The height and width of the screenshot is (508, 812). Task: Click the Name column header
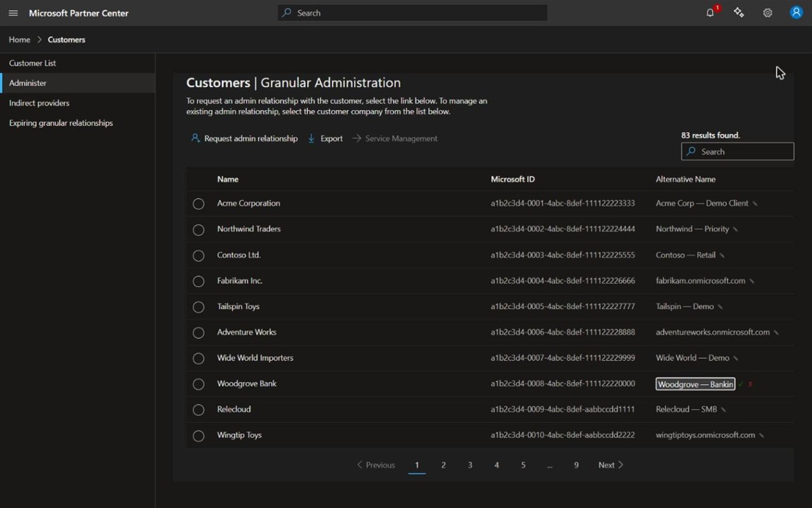pos(228,179)
